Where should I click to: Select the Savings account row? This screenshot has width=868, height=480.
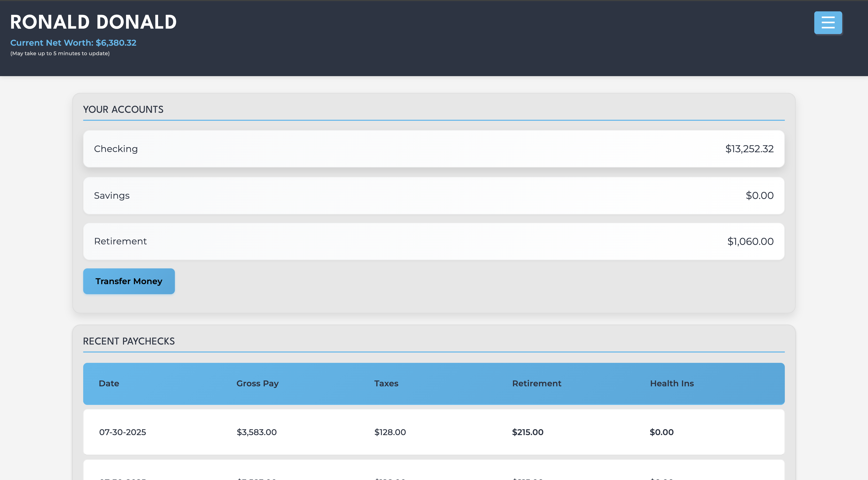(x=434, y=196)
